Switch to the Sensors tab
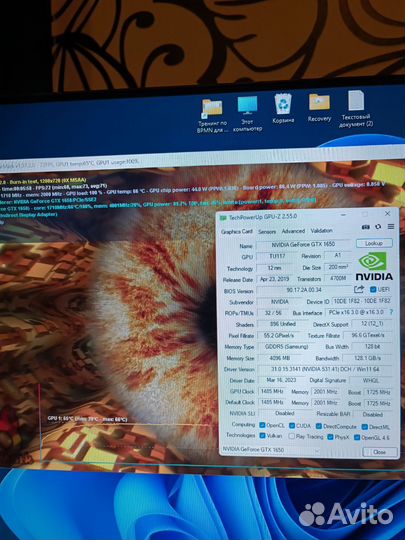 click(x=267, y=232)
